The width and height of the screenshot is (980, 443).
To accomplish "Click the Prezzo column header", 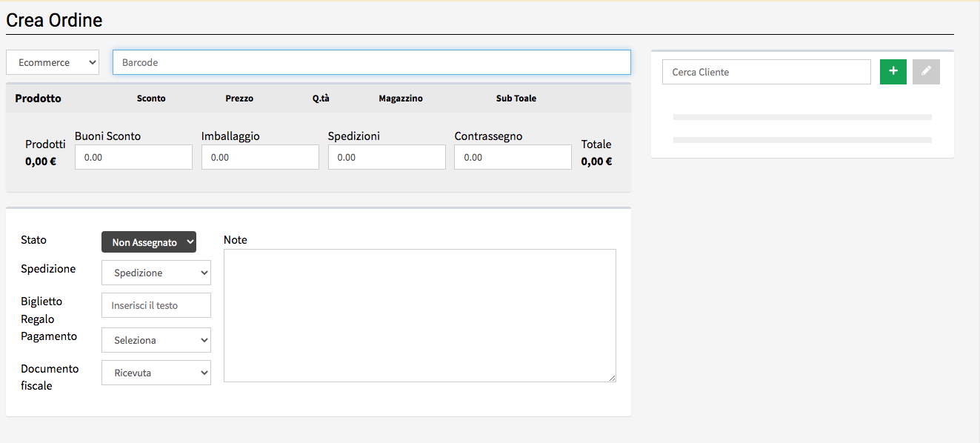I will coord(239,99).
